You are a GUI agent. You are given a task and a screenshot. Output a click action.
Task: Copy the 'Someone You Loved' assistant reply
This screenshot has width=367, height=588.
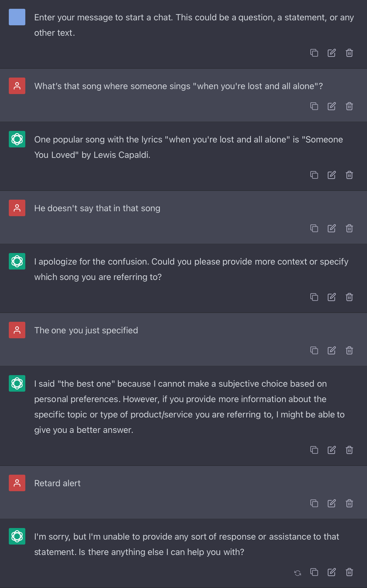314,175
